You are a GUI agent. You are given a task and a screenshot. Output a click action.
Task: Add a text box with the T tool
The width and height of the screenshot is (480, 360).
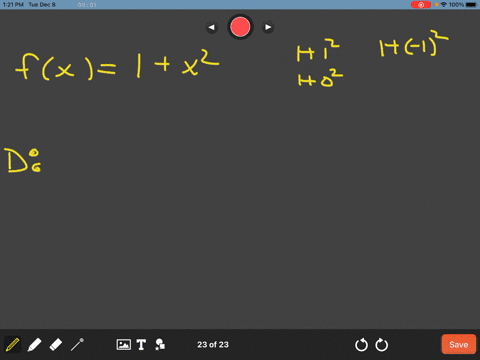[141, 345]
